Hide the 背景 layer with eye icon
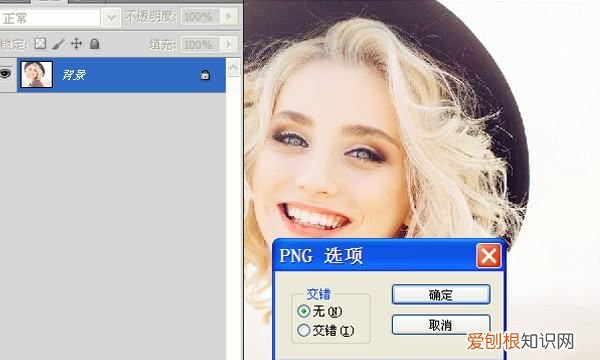 (x=5, y=73)
